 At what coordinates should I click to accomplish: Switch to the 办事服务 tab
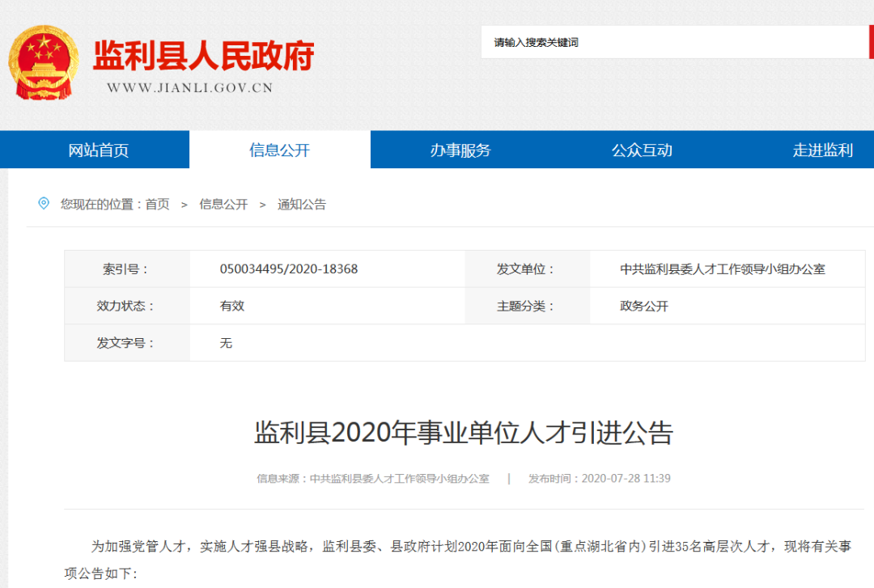click(x=461, y=149)
